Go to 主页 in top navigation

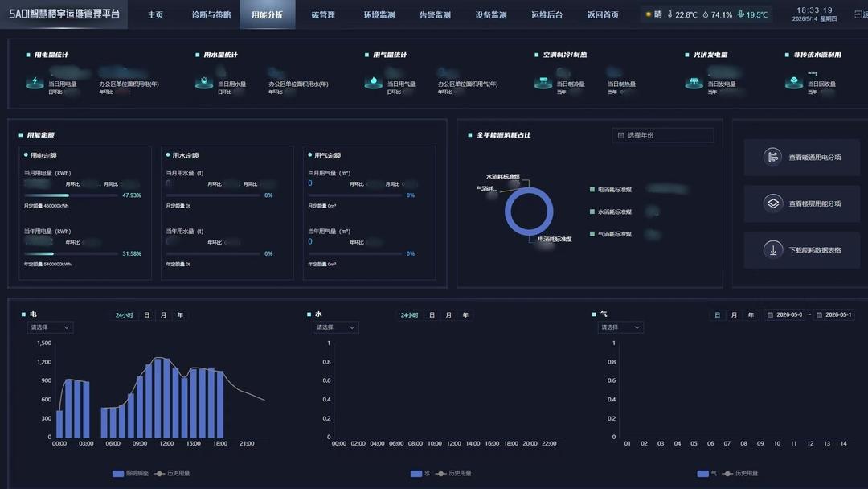(156, 14)
